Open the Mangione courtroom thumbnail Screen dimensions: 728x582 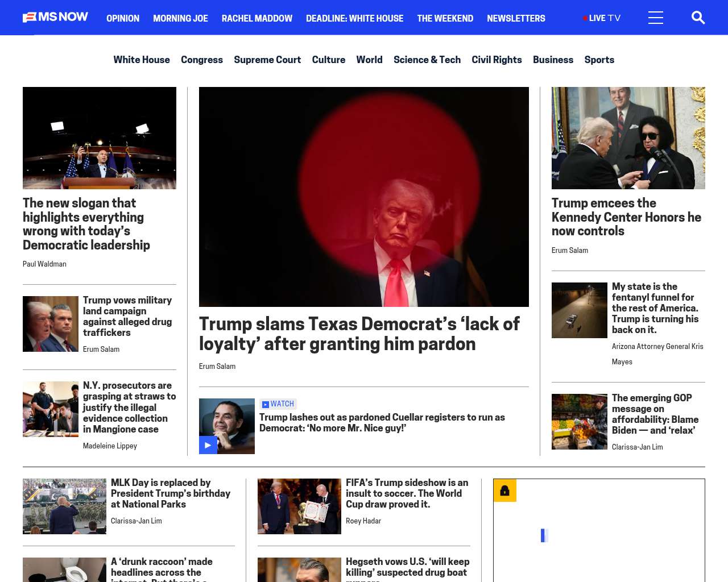tap(51, 409)
